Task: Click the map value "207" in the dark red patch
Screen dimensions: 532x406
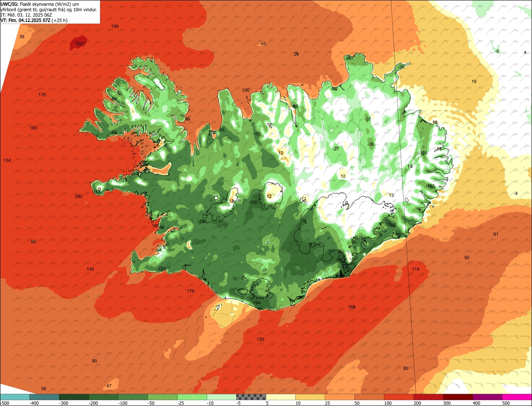Action: coord(80,44)
